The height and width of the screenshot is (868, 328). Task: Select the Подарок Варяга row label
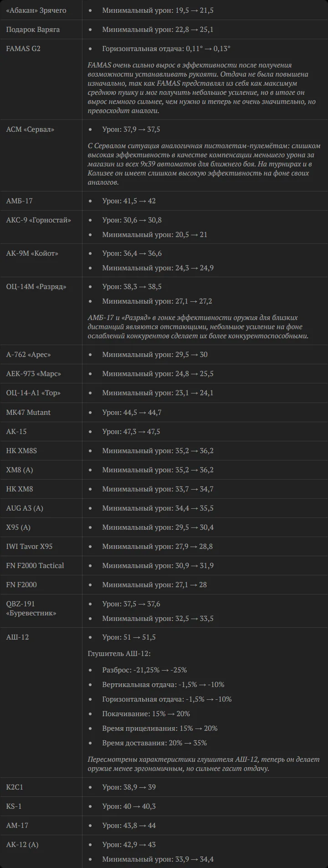[x=33, y=29]
